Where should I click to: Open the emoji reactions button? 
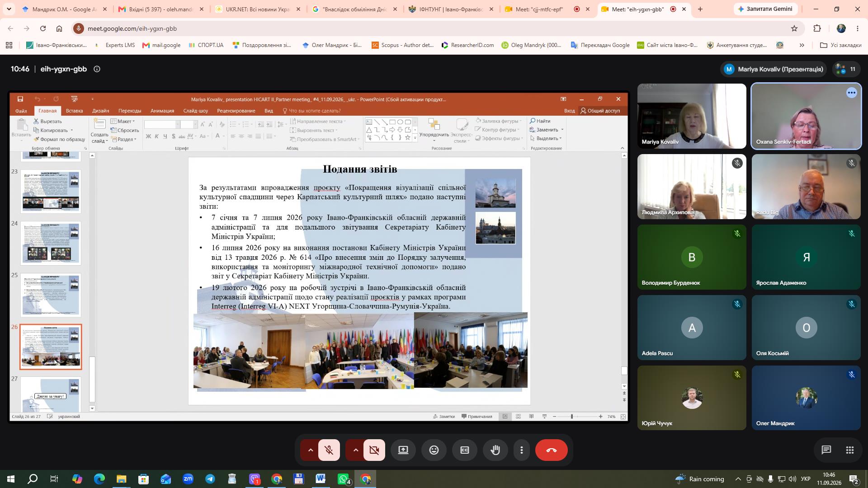(434, 450)
